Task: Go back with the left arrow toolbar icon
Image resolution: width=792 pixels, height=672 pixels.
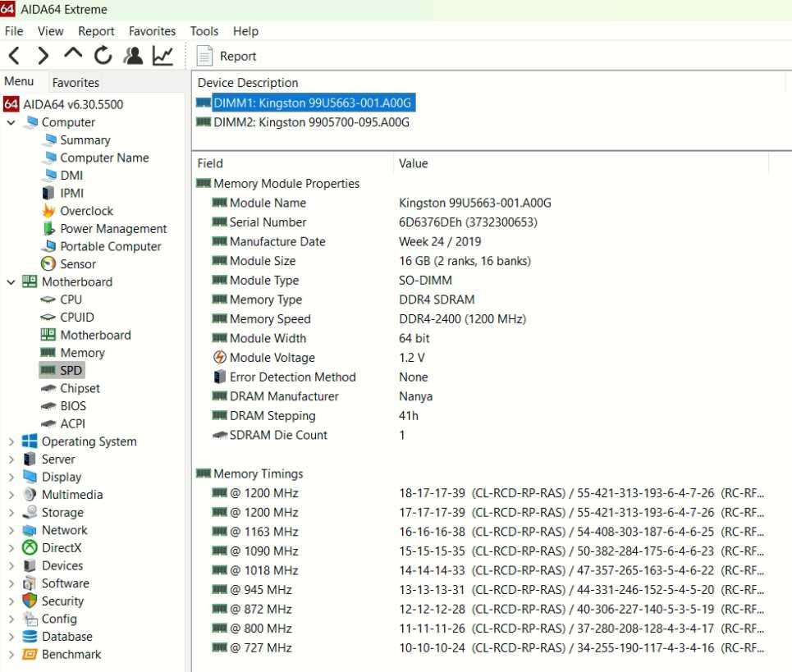Action: 14,56
